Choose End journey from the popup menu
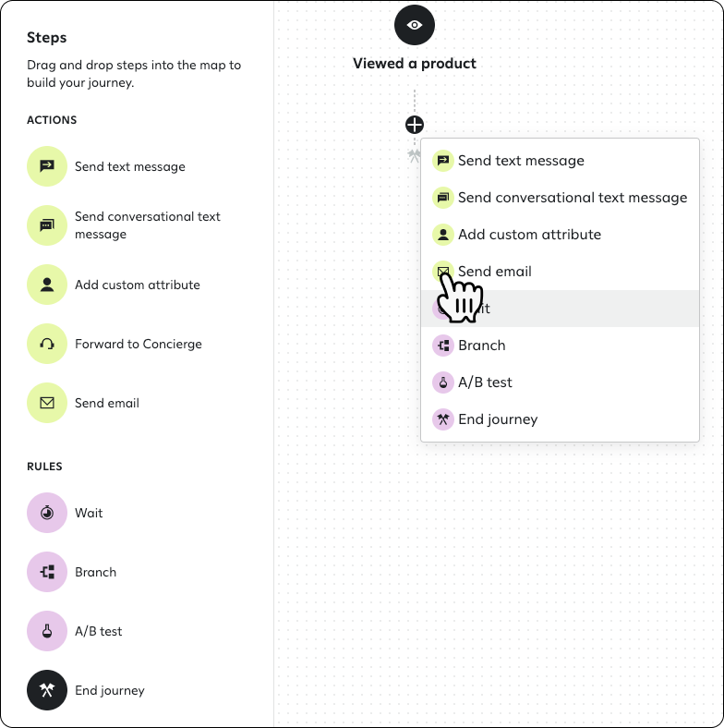This screenshot has height=728, width=724. pos(560,419)
